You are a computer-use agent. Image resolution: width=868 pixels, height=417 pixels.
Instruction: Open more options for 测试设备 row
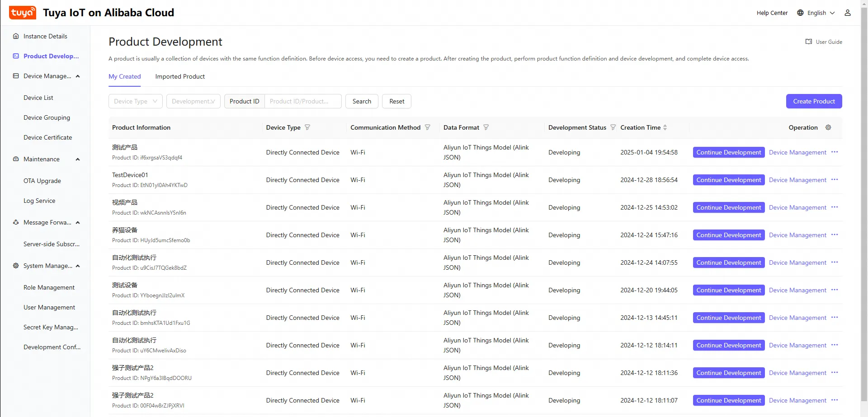[835, 290]
